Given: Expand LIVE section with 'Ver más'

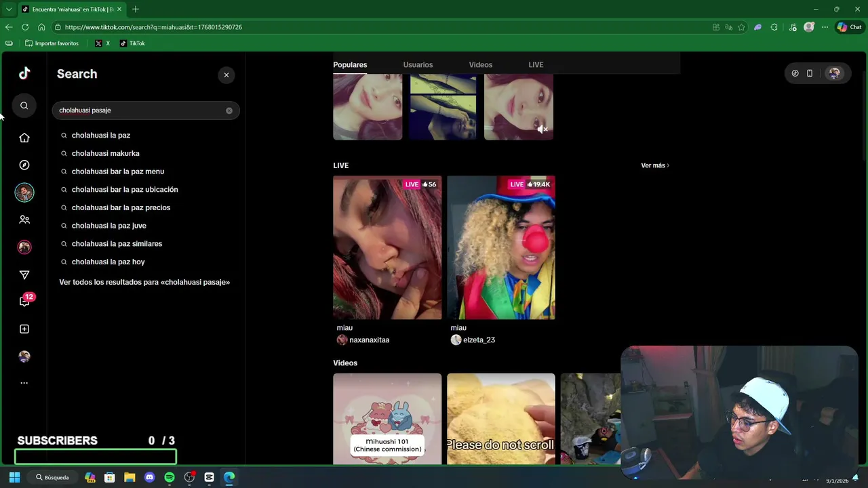Looking at the screenshot, I should click(x=655, y=165).
